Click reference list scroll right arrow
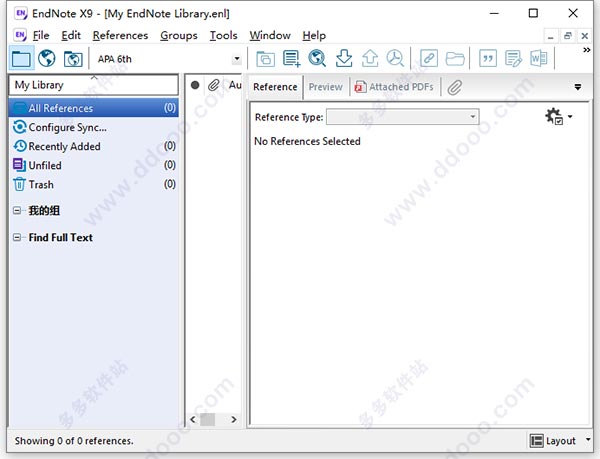The image size is (600, 459). tap(233, 420)
